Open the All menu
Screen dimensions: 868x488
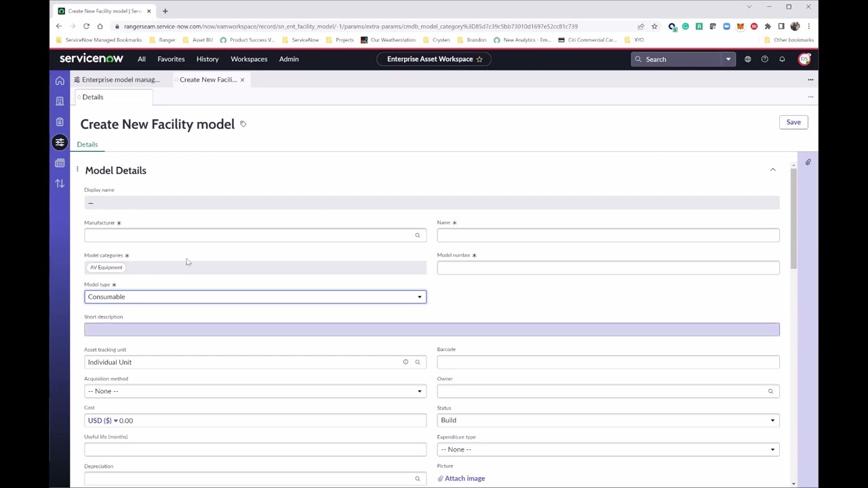(x=142, y=59)
